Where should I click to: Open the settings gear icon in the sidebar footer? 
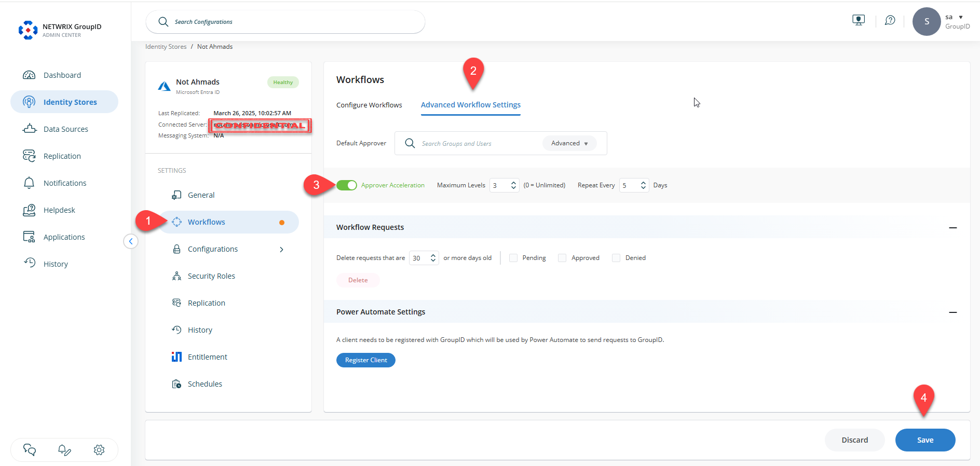[x=99, y=450]
